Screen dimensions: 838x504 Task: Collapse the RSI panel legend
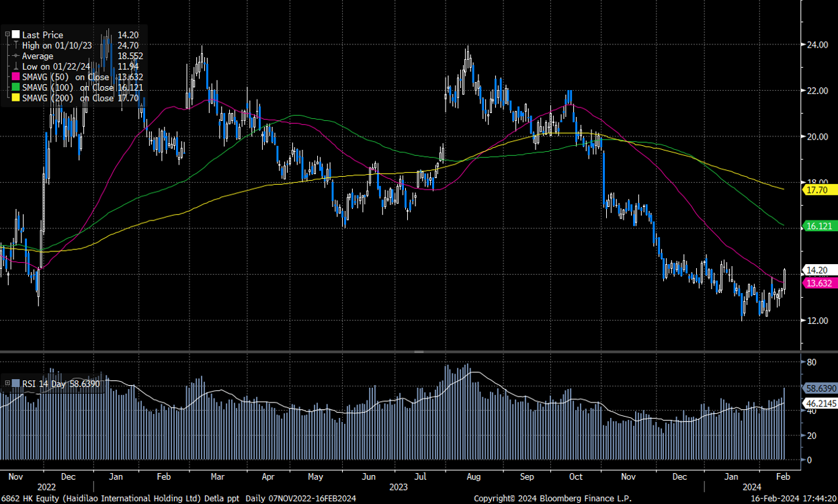7,384
